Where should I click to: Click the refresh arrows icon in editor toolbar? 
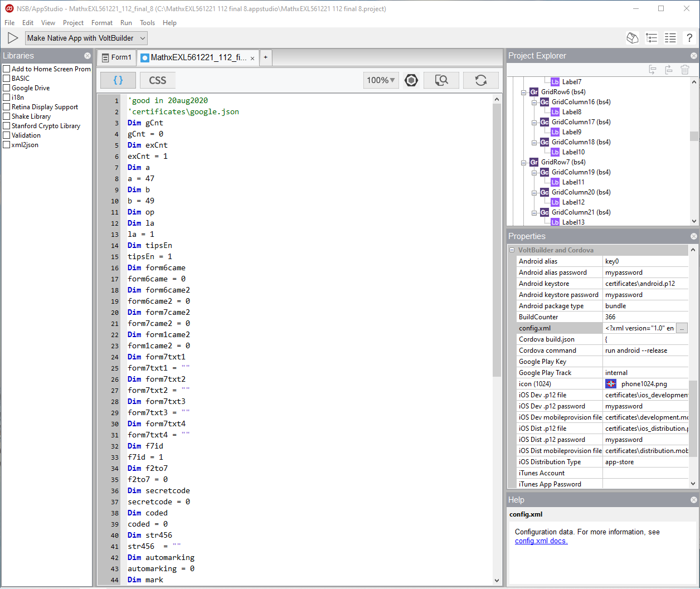(480, 80)
